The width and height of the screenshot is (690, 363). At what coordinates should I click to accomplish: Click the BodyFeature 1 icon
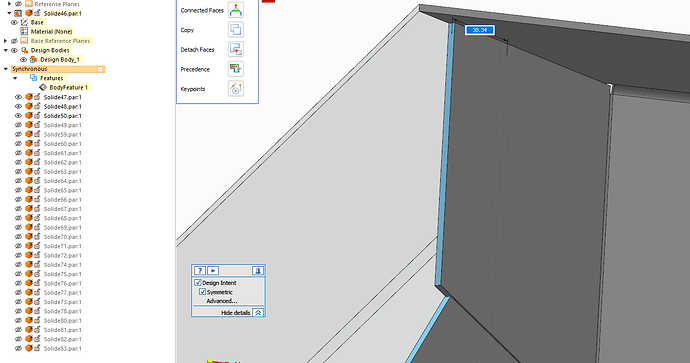[x=43, y=87]
